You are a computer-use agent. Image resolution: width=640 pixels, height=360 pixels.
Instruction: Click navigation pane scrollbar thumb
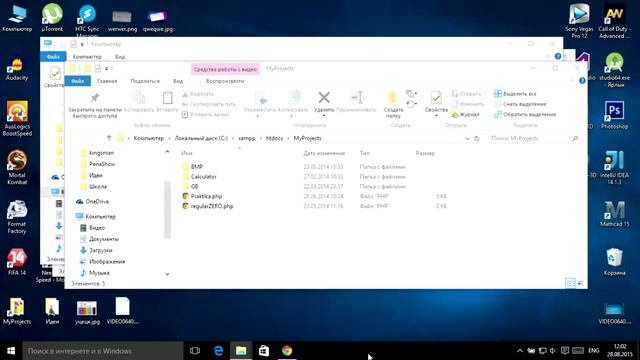click(x=167, y=209)
